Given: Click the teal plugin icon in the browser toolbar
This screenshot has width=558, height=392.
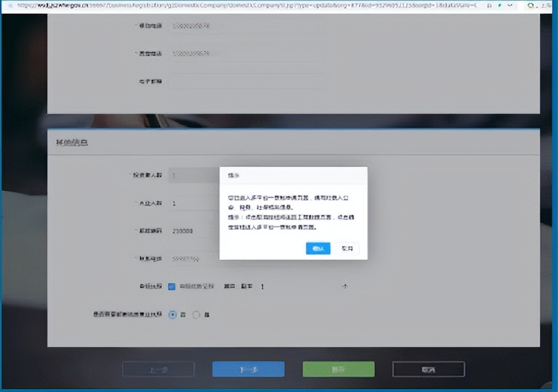Looking at the screenshot, I should pyautogui.click(x=499, y=5).
